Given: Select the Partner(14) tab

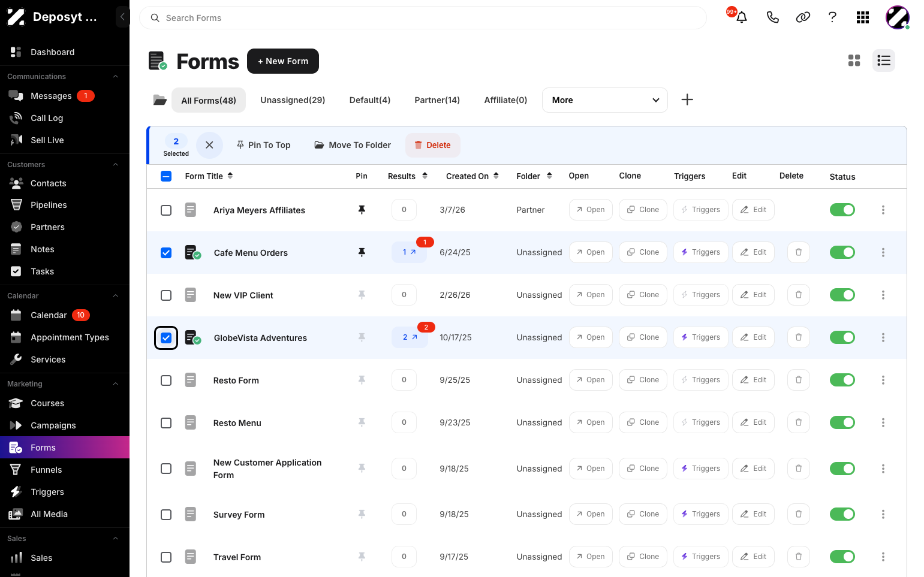Looking at the screenshot, I should 437,100.
